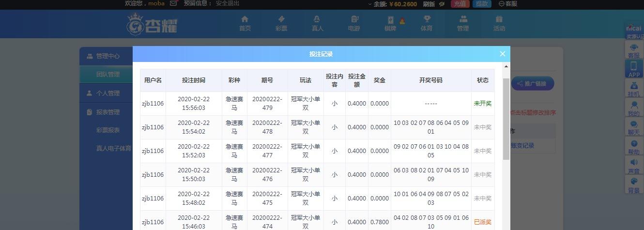644x230 pixels.
Task: Click the moba username in the top bar
Action: (x=156, y=3)
